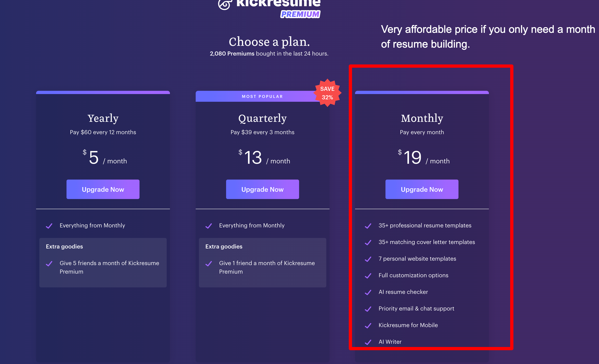Click the Quarterly plan heading
The height and width of the screenshot is (364, 599).
[x=263, y=118]
